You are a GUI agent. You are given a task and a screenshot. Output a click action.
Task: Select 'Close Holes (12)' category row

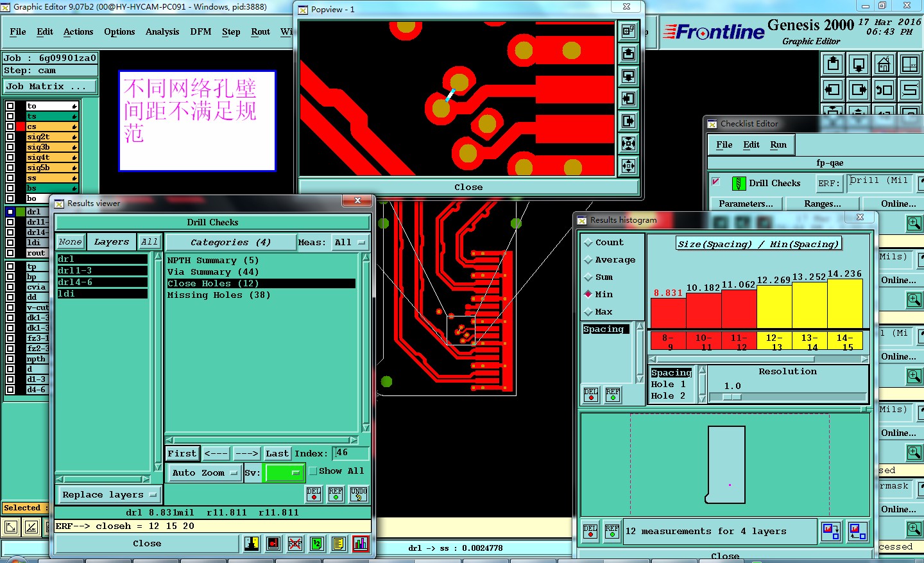point(261,284)
